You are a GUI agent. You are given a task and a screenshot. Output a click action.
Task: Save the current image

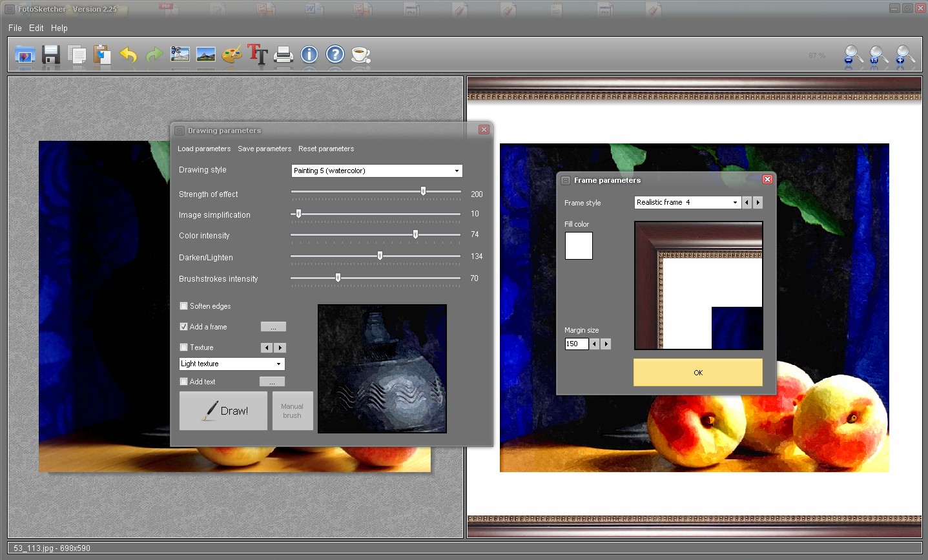pyautogui.click(x=50, y=55)
